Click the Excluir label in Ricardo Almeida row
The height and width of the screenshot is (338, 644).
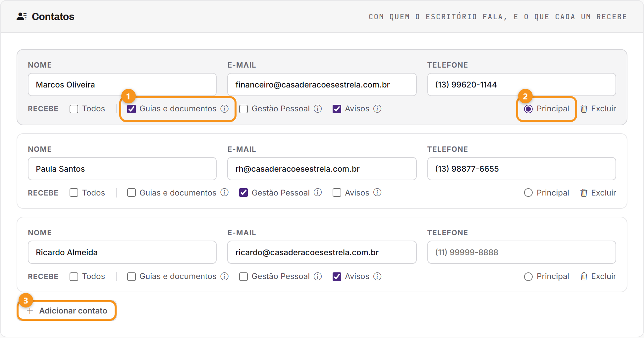[604, 276]
